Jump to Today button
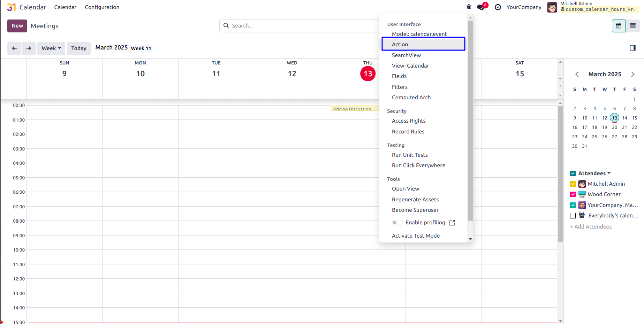This screenshot has width=644, height=324. 79,48
